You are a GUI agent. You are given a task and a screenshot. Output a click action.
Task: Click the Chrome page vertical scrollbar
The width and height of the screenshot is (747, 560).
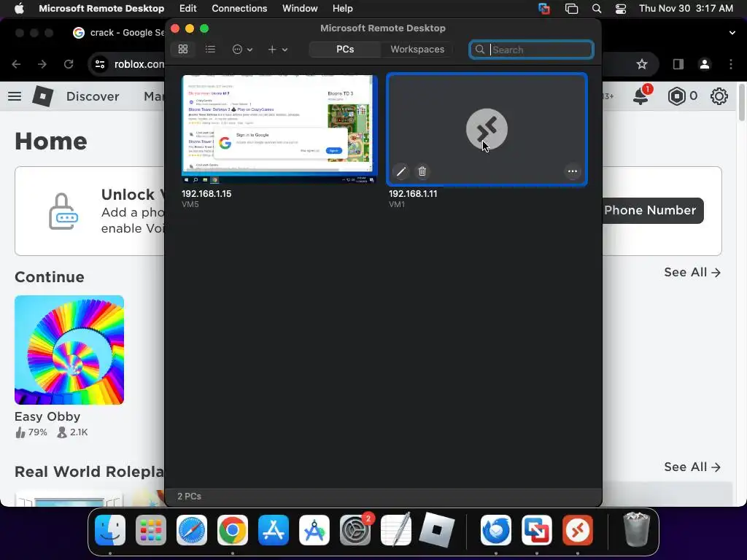click(x=741, y=102)
